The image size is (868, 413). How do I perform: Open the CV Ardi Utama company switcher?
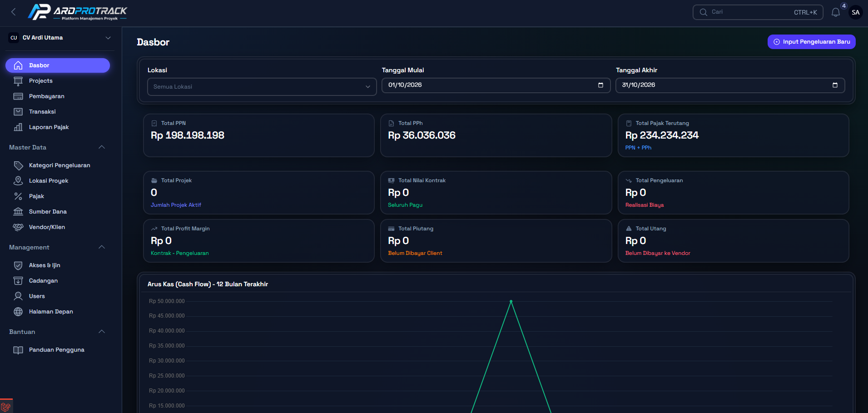(60, 38)
